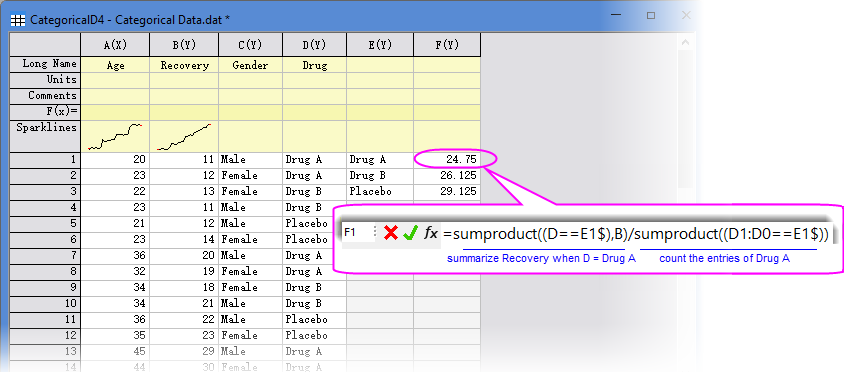Image resolution: width=844 pixels, height=372 pixels.
Task: Select cell with value 26.125
Action: [x=447, y=176]
